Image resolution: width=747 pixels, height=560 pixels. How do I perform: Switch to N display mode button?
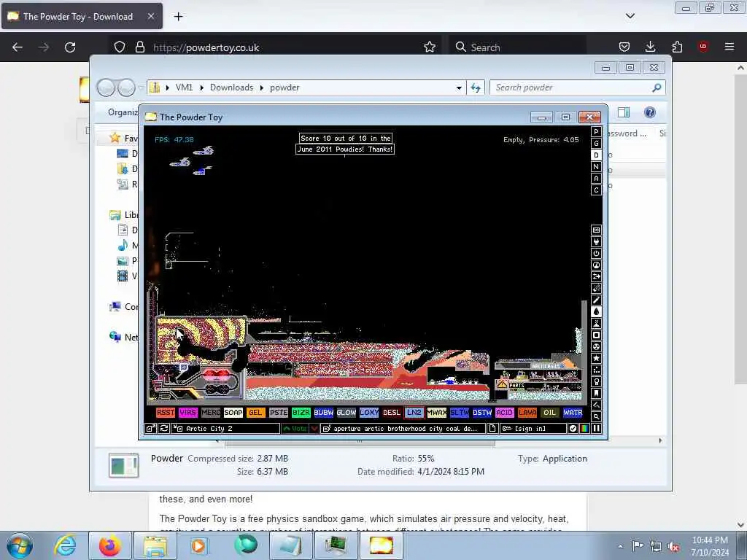[596, 167]
